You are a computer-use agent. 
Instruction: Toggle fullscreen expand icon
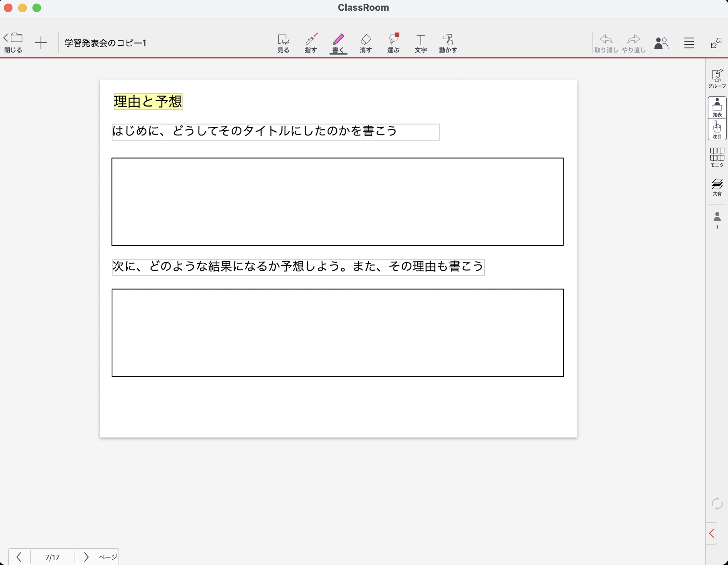tap(716, 43)
